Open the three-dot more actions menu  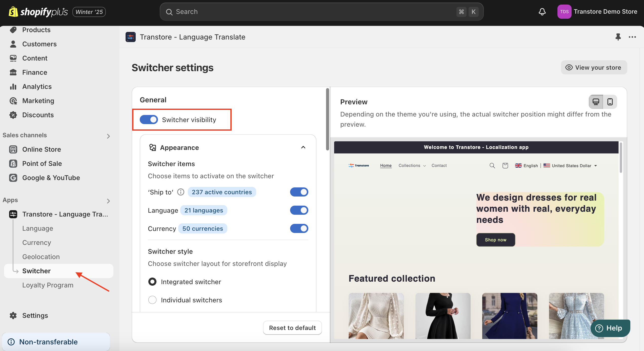[632, 37]
